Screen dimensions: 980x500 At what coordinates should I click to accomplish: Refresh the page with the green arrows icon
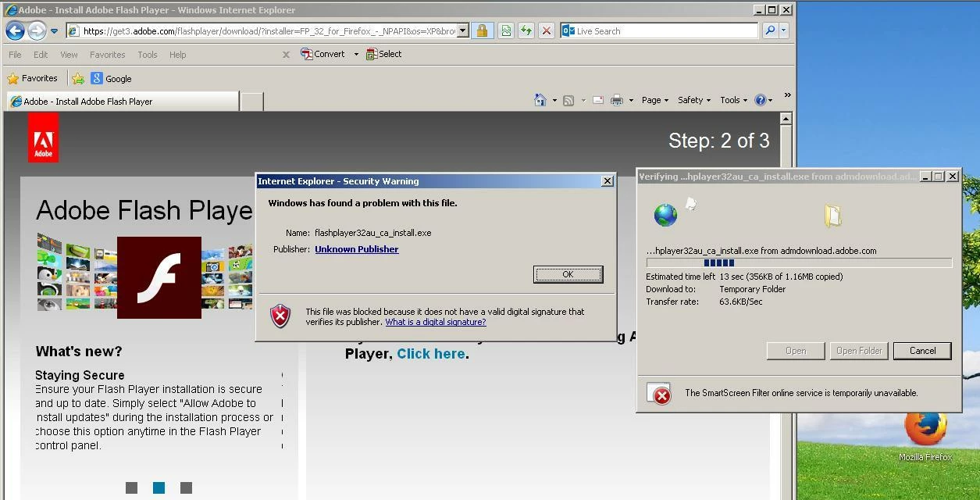pyautogui.click(x=526, y=31)
